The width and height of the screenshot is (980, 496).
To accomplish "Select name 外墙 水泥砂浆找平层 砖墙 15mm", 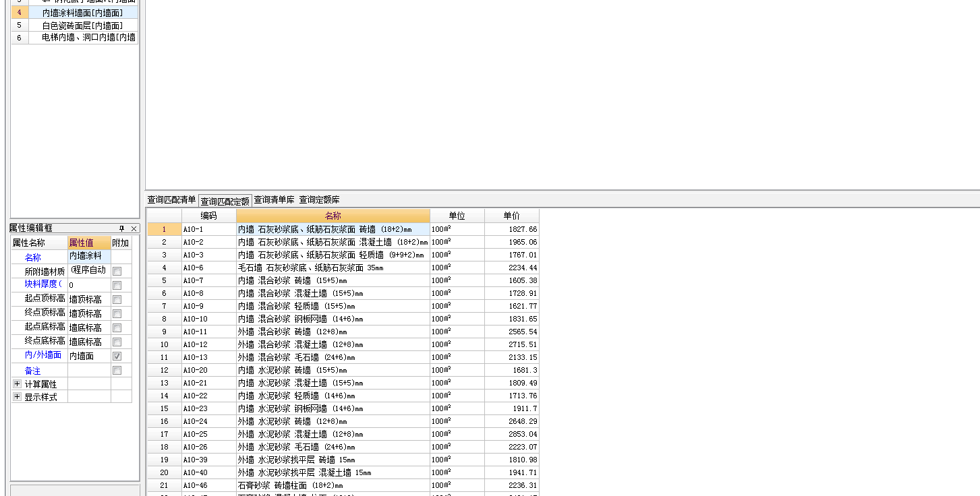I will pyautogui.click(x=333, y=460).
